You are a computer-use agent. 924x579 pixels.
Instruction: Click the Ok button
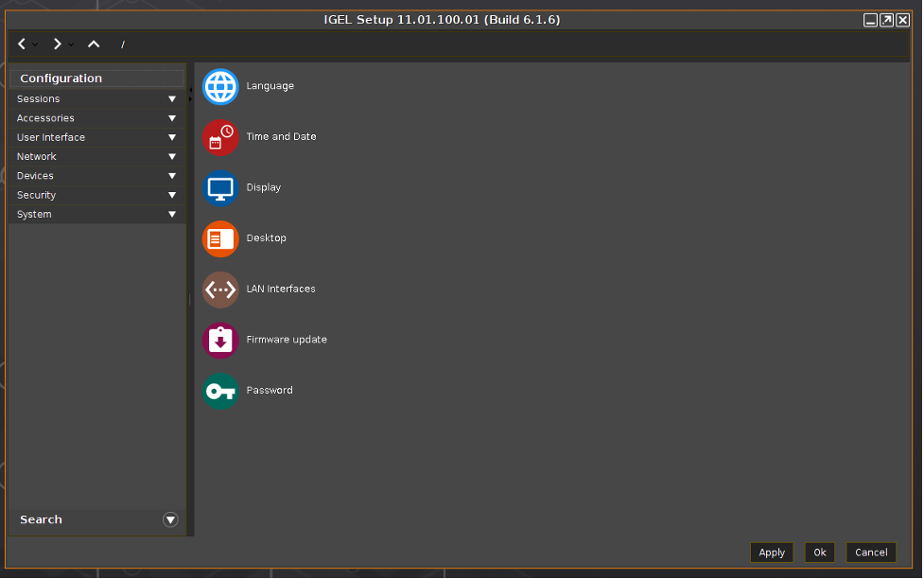pyautogui.click(x=820, y=553)
